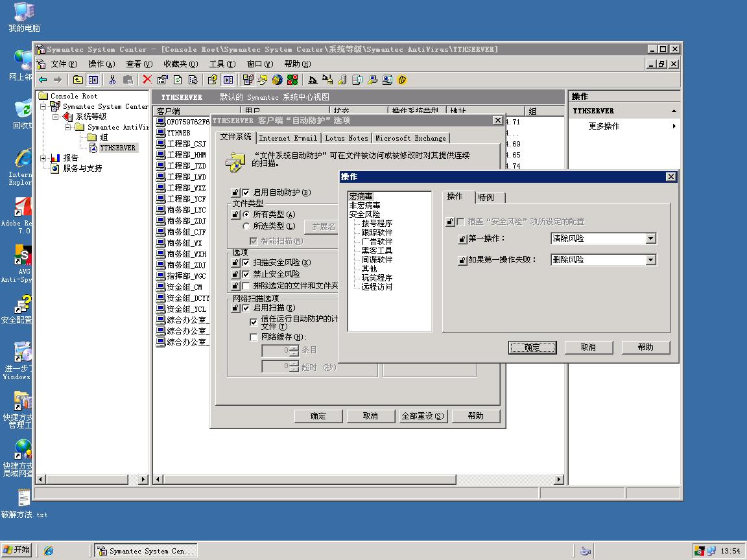Collapse the YTHSERVER actions section arrow
Viewport: 747px width, 560px height.
674,111
